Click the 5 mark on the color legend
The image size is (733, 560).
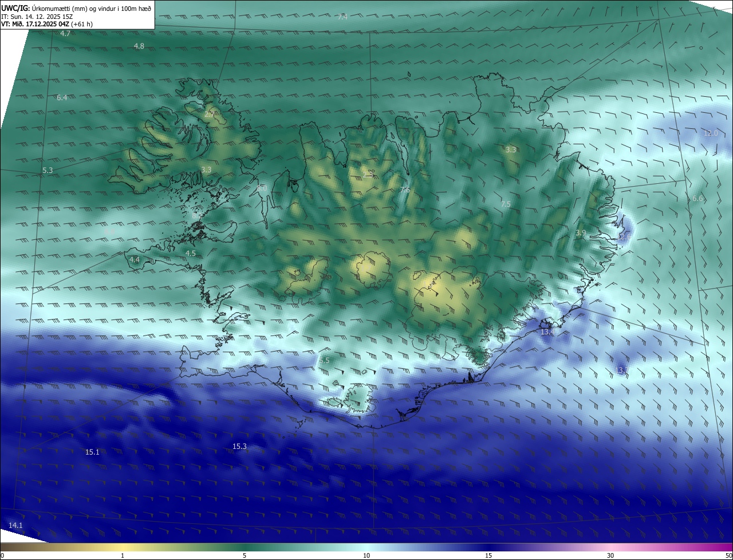coord(245,555)
